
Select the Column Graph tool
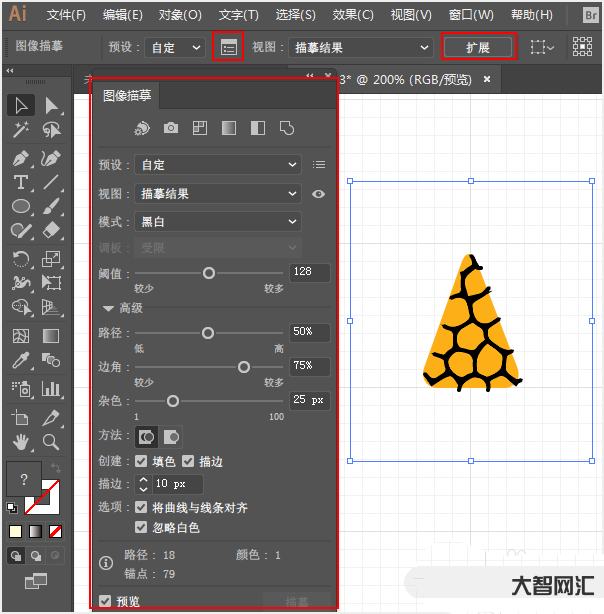click(51, 389)
